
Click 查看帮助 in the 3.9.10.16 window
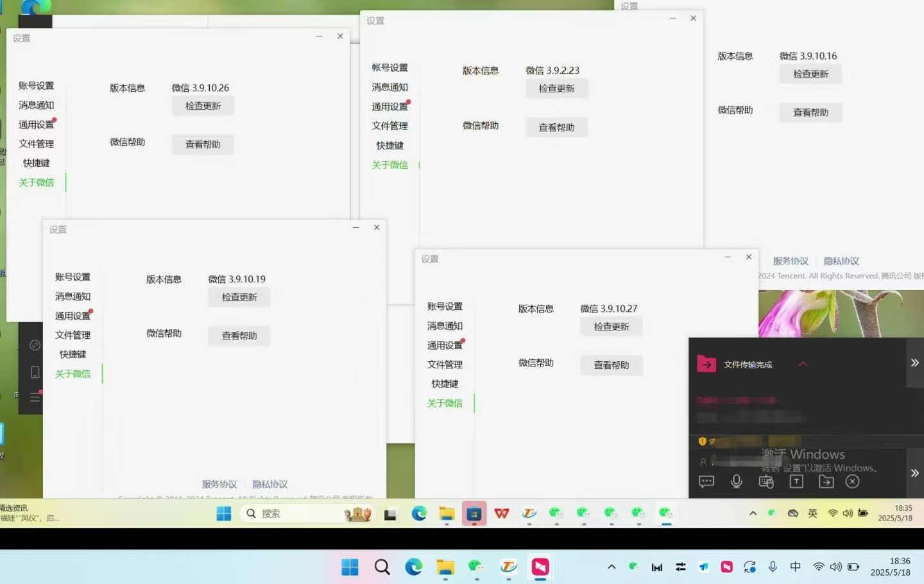point(810,112)
